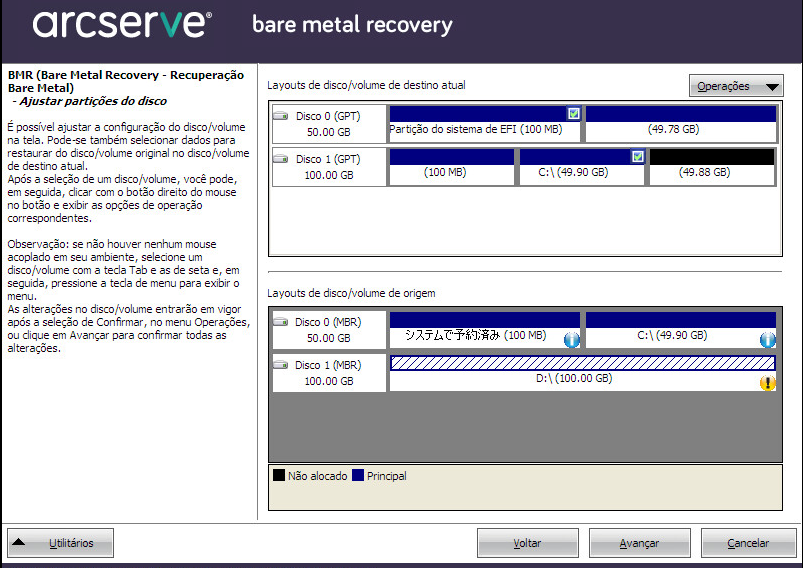Select the unallocated (49.88 GB) space on destination Disco 1
Image resolution: width=803 pixels, height=568 pixels.
click(712, 166)
